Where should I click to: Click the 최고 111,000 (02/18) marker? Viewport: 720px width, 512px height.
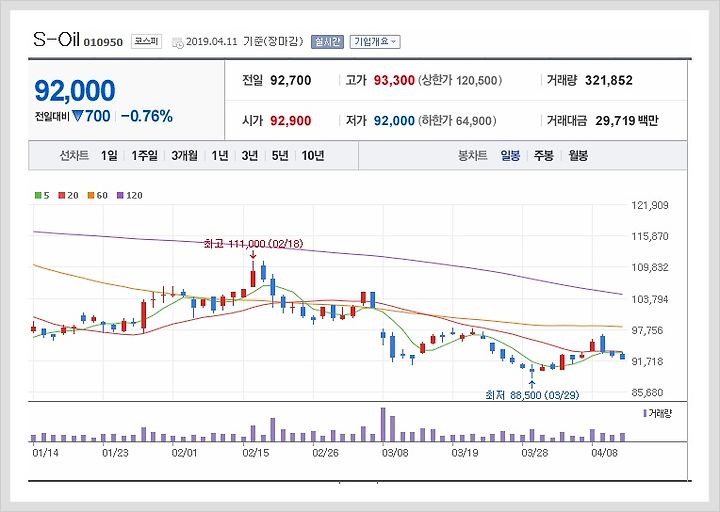tap(253, 244)
